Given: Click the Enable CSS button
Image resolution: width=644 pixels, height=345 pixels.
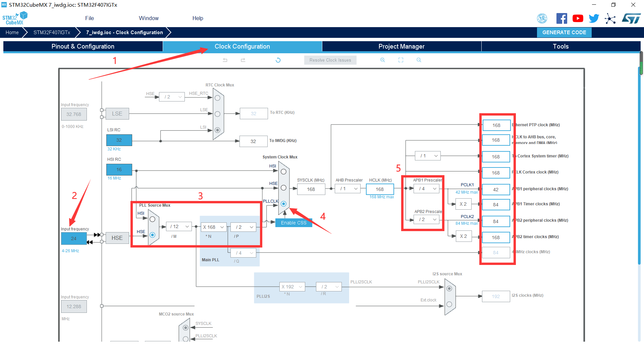Looking at the screenshot, I should [293, 223].
